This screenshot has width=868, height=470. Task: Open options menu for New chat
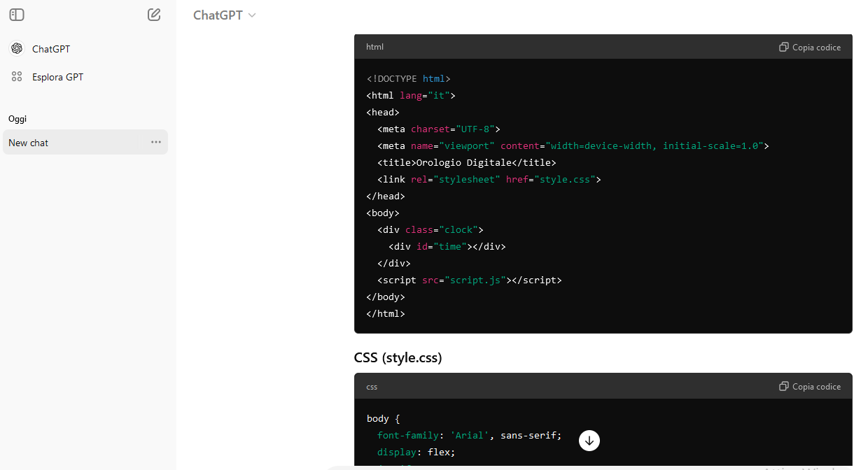point(156,142)
